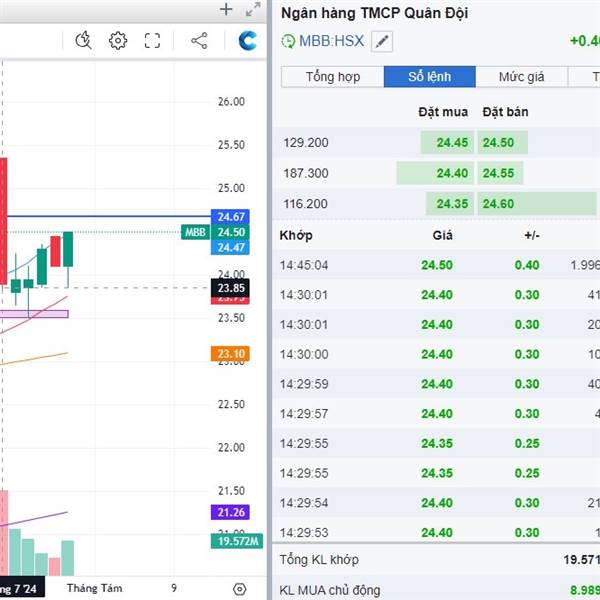Screen dimensions: 600x600
Task: Open quick search with the lightning magnifier icon
Action: (83, 41)
